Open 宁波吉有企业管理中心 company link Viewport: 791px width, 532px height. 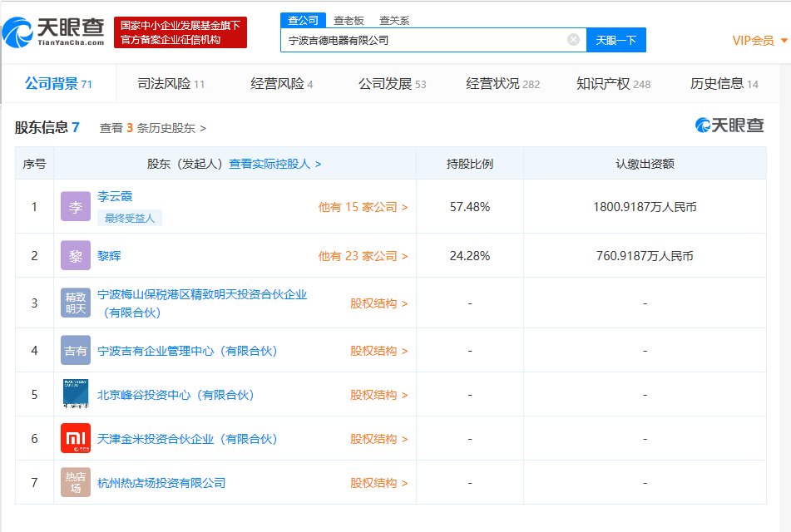(x=187, y=351)
